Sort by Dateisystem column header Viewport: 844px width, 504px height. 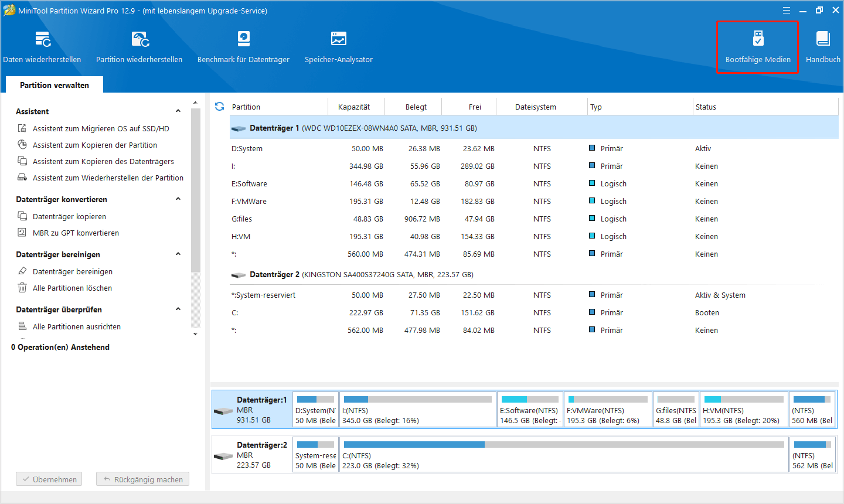tap(542, 107)
